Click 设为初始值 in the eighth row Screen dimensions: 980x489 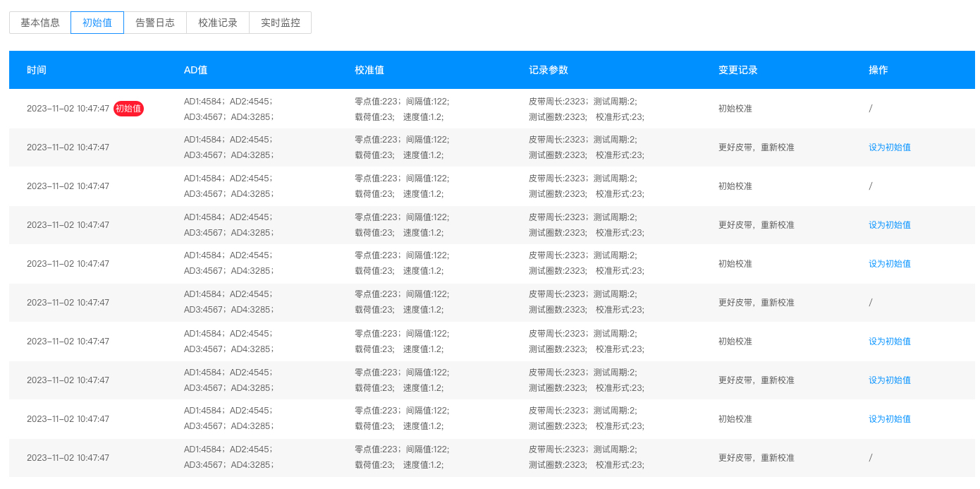coord(890,380)
